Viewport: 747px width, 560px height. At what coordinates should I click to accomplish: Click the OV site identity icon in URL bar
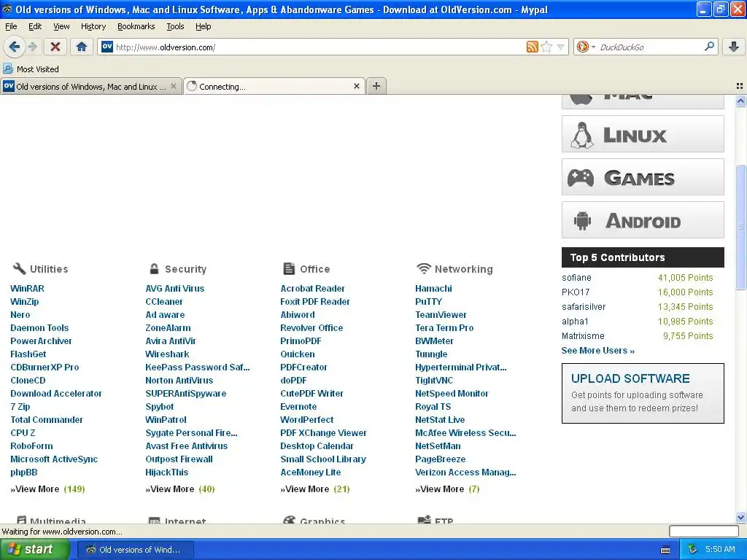(x=107, y=47)
